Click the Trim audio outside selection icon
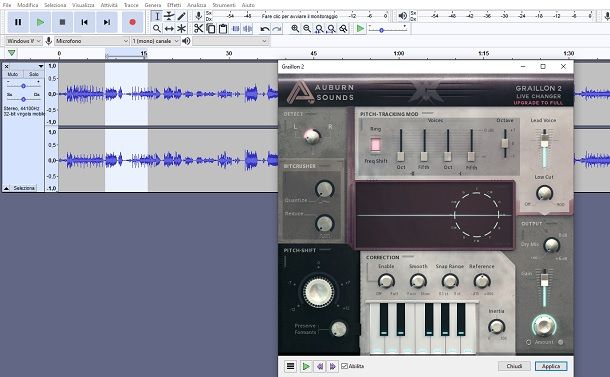 tap(235, 28)
